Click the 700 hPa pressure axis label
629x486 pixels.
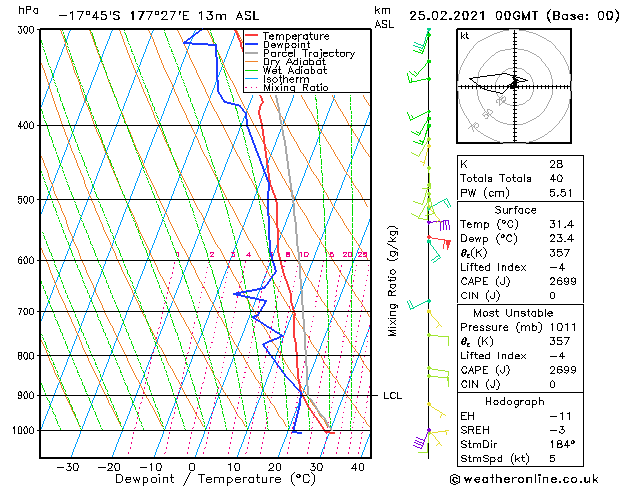point(28,312)
